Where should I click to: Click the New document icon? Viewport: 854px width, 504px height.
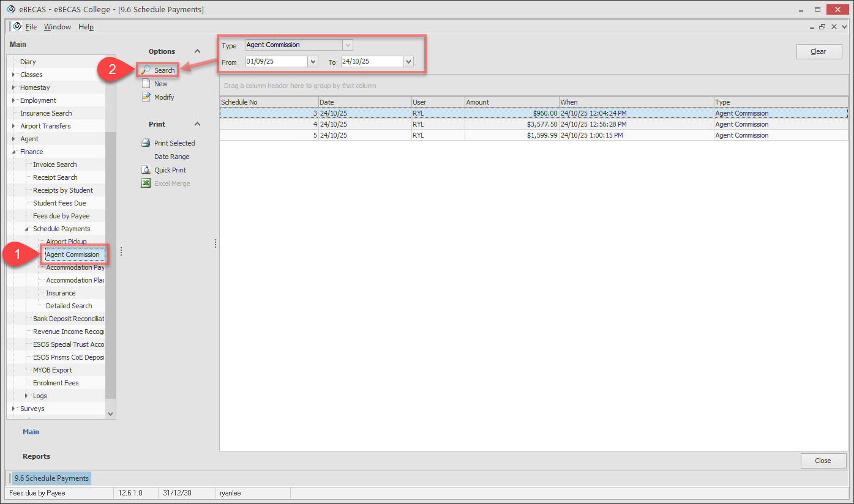point(146,84)
